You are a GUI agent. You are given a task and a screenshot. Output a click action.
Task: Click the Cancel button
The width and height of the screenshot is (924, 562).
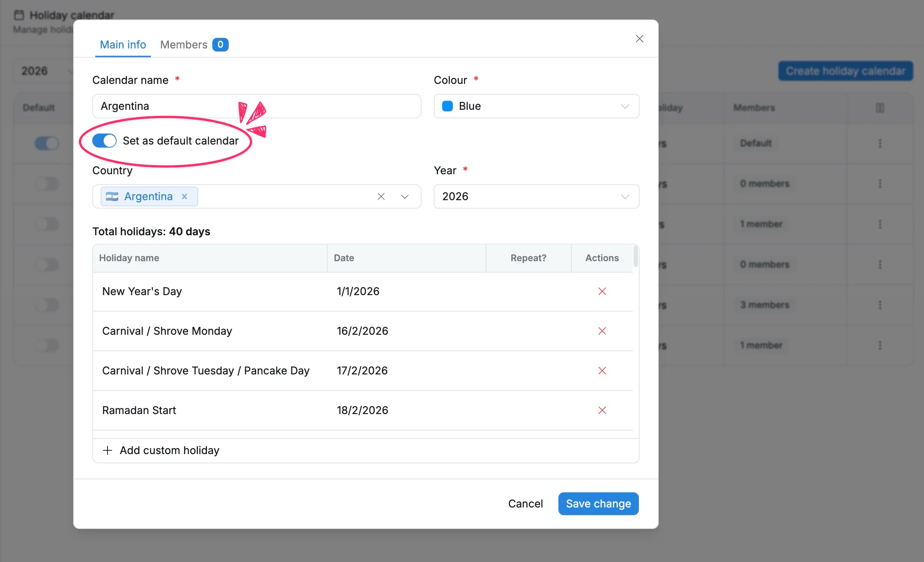(525, 504)
